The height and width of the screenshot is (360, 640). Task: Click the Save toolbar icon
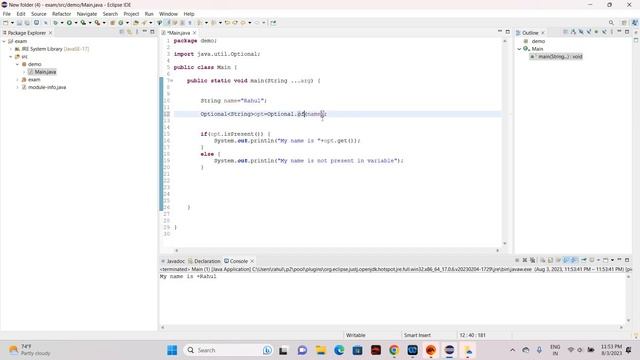tap(19, 23)
